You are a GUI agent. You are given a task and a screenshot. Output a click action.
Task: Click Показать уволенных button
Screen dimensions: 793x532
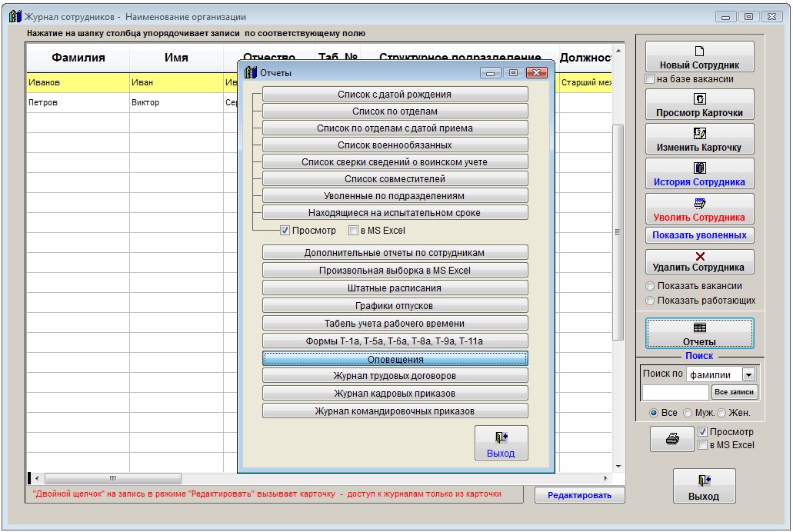tap(699, 235)
